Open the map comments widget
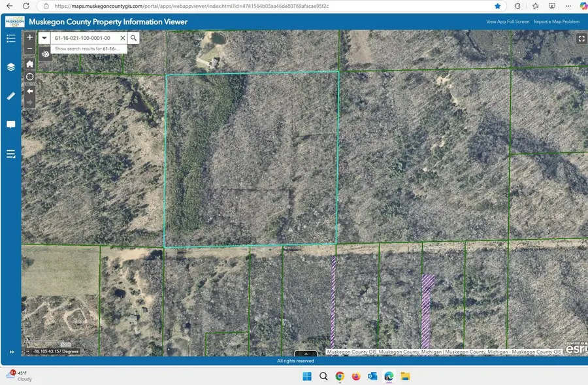The image size is (588, 385). pyautogui.click(x=10, y=124)
